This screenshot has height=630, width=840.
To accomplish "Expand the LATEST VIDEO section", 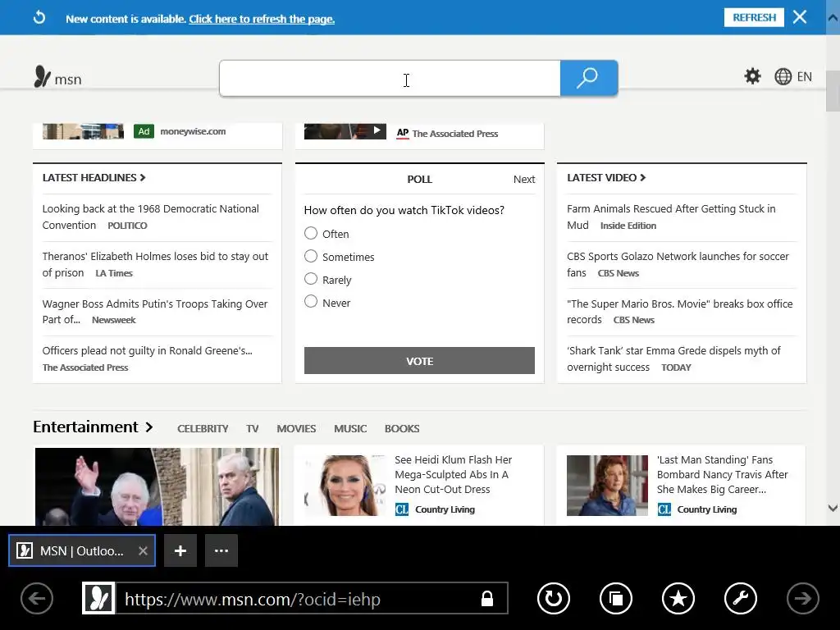I will click(x=606, y=178).
